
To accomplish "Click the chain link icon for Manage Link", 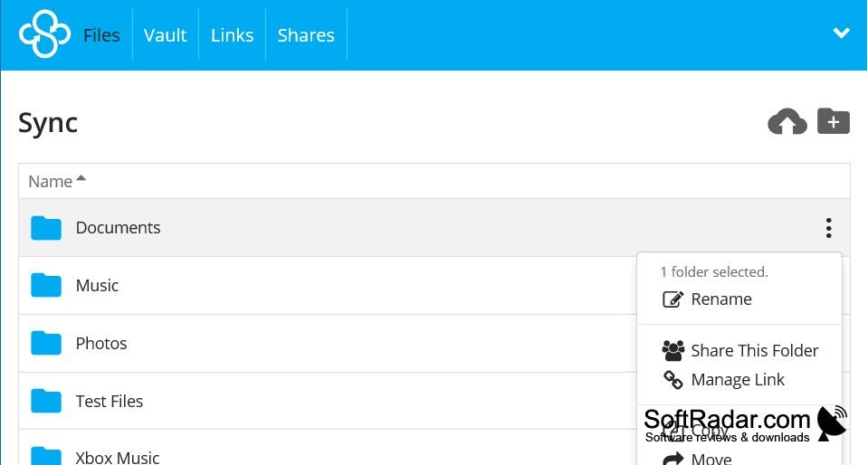I will (673, 380).
